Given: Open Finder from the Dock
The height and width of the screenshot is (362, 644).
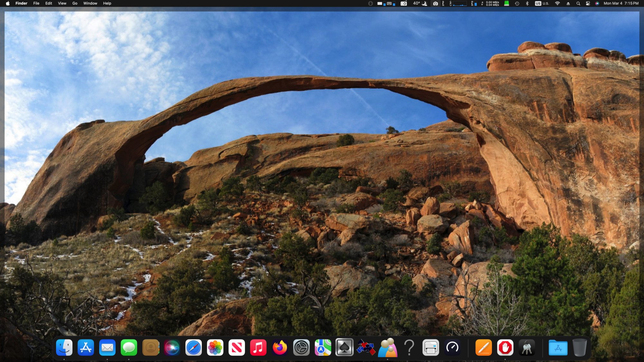Looking at the screenshot, I should (64, 348).
